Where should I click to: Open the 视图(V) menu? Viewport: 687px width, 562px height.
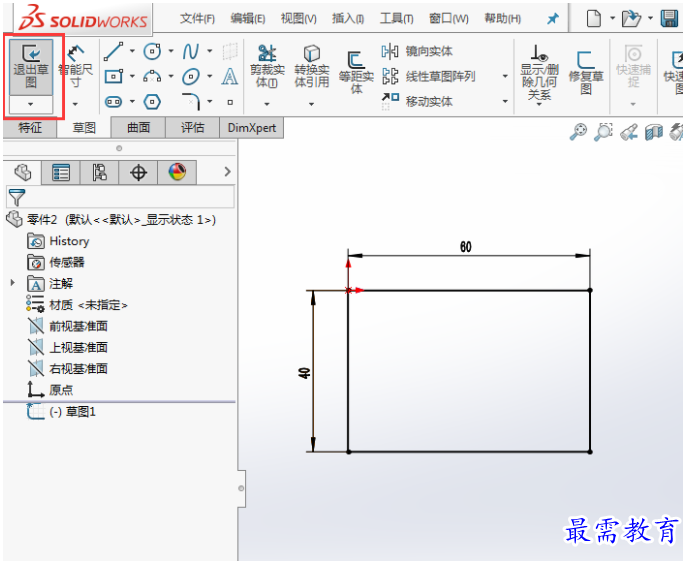tap(298, 18)
